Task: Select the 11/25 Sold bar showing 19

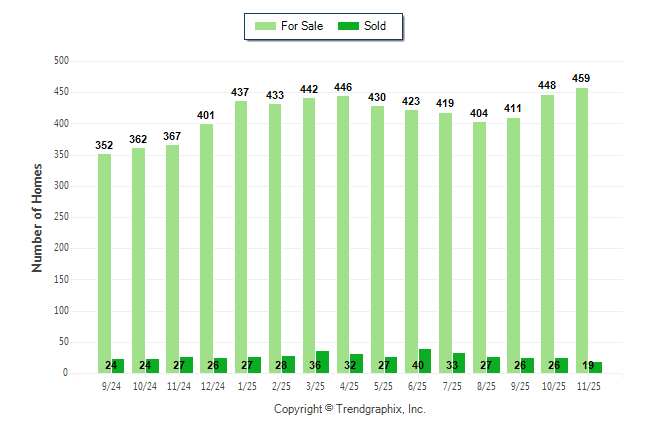Action: click(596, 367)
